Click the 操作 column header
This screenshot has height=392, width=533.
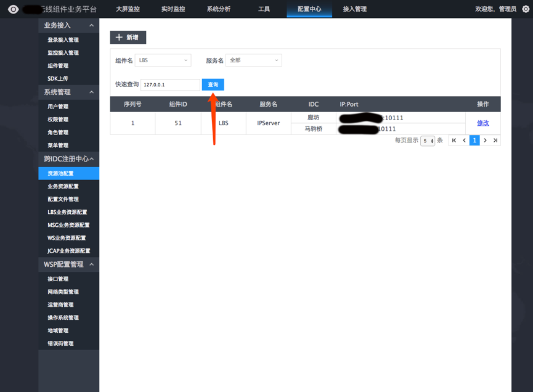482,104
